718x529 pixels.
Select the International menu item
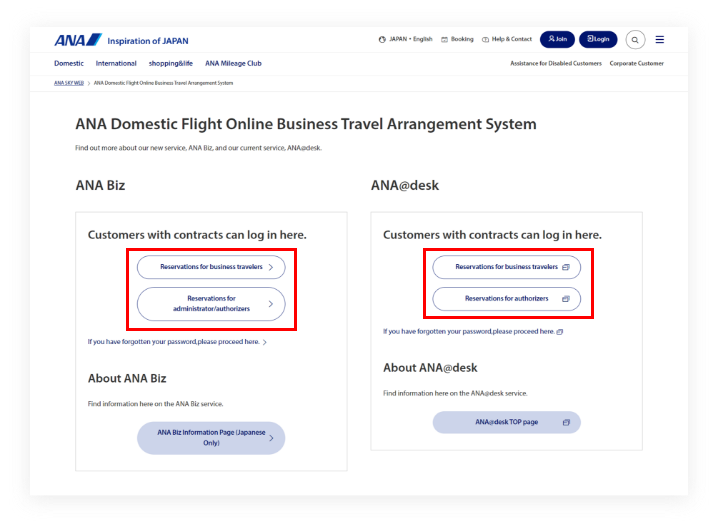tap(116, 63)
